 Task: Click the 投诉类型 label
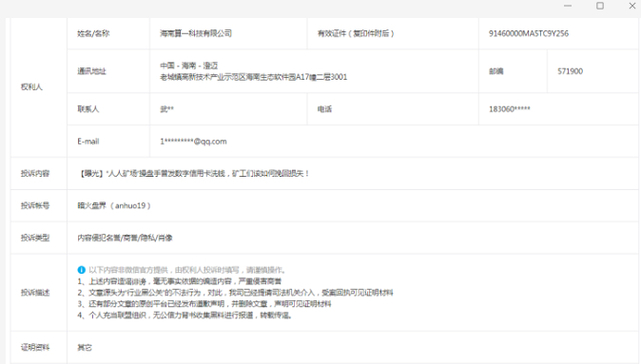coord(35,238)
